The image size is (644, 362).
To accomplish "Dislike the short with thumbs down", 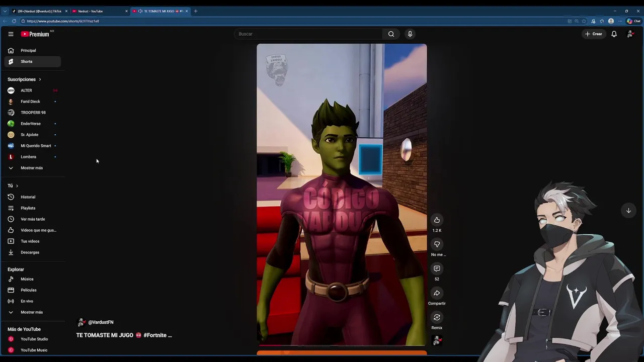I will click(437, 244).
